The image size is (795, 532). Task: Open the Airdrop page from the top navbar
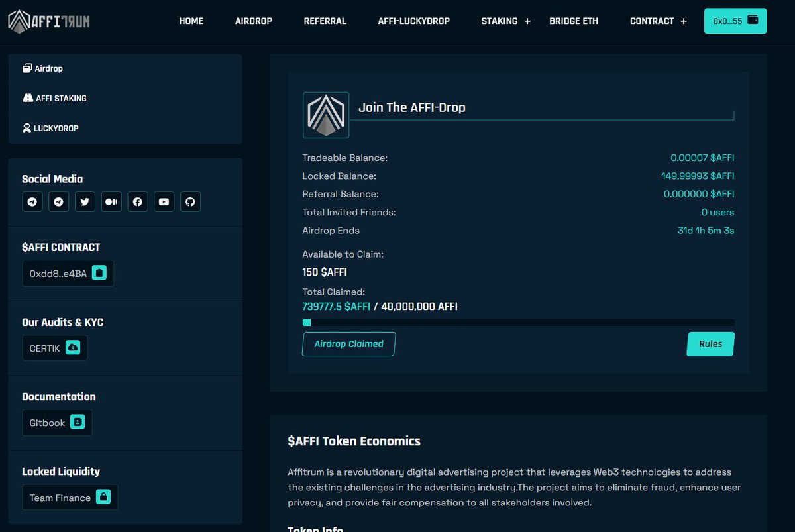[254, 21]
